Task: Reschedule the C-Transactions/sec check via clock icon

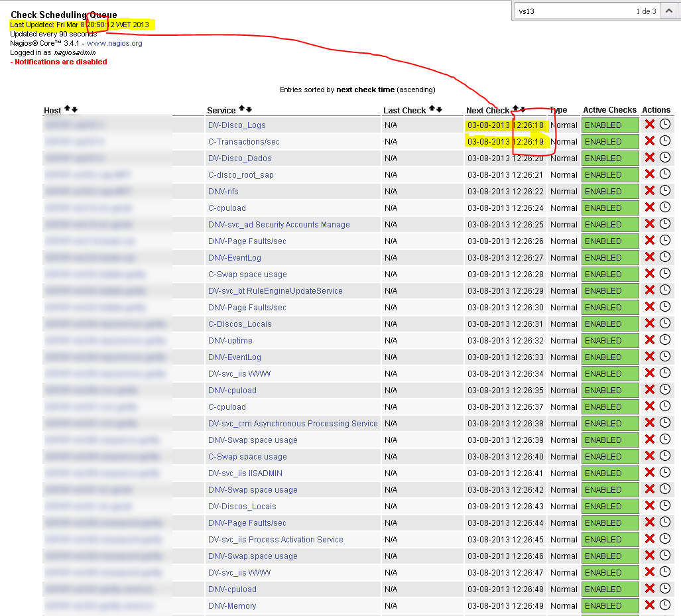Action: [664, 141]
